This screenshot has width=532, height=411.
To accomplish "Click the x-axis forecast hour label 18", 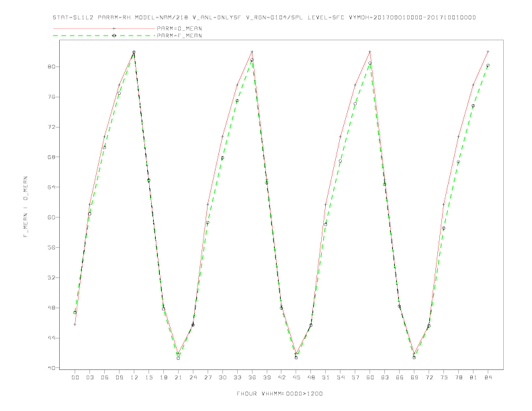I will [x=163, y=377].
